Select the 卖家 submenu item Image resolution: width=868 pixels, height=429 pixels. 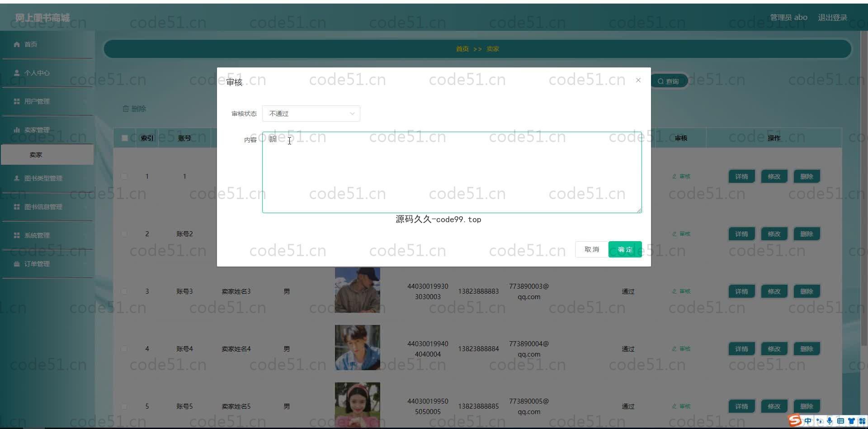(x=36, y=155)
